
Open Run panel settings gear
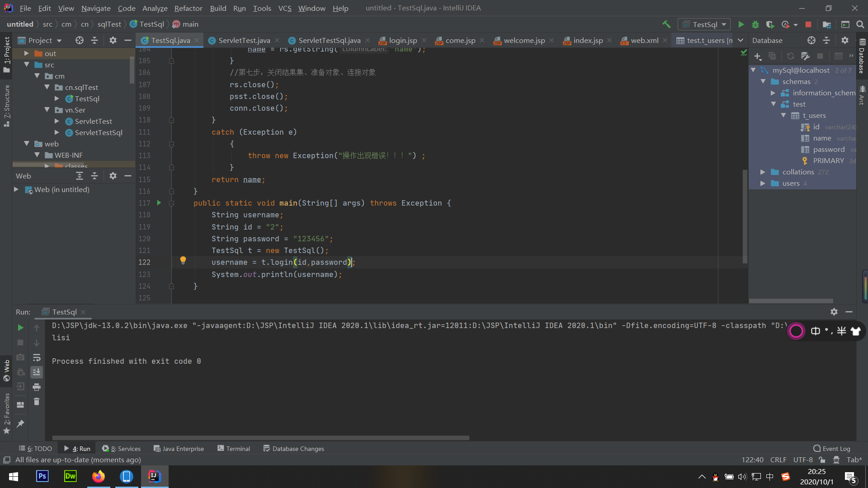[x=834, y=312]
